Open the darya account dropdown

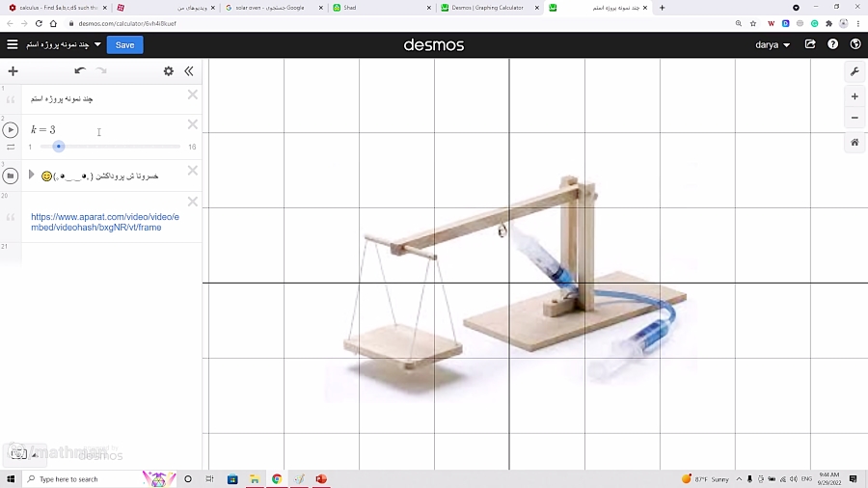pyautogui.click(x=773, y=44)
